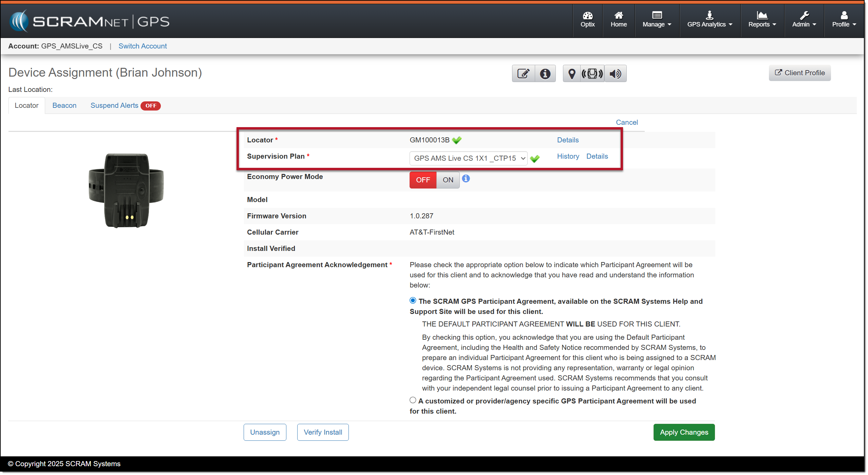Open the Supervision Plan dropdown
The width and height of the screenshot is (868, 475).
pos(468,158)
